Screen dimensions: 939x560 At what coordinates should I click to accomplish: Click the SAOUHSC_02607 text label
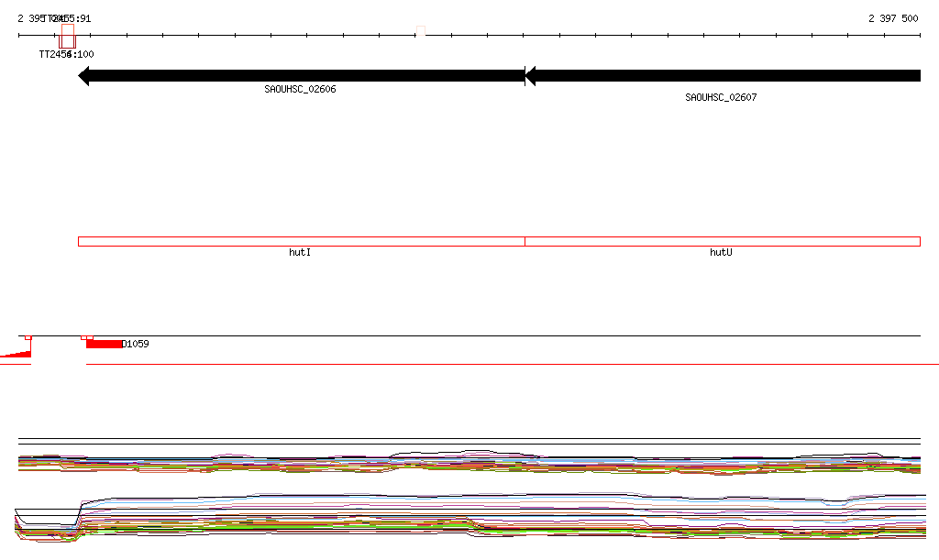click(x=721, y=97)
